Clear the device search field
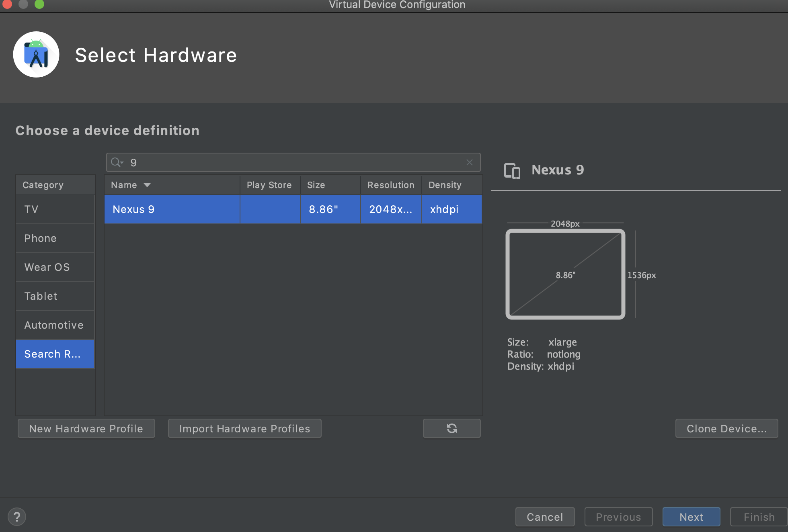The height and width of the screenshot is (532, 788). (x=469, y=162)
